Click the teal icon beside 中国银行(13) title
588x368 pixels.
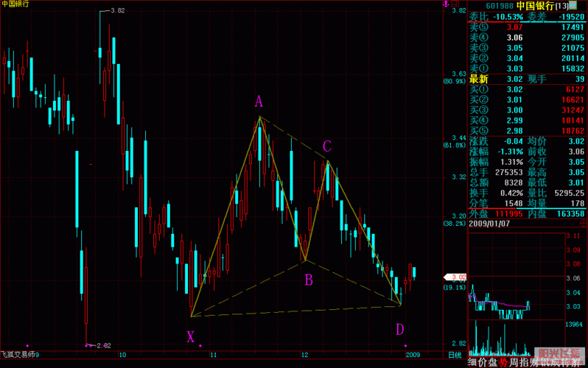[573, 5]
